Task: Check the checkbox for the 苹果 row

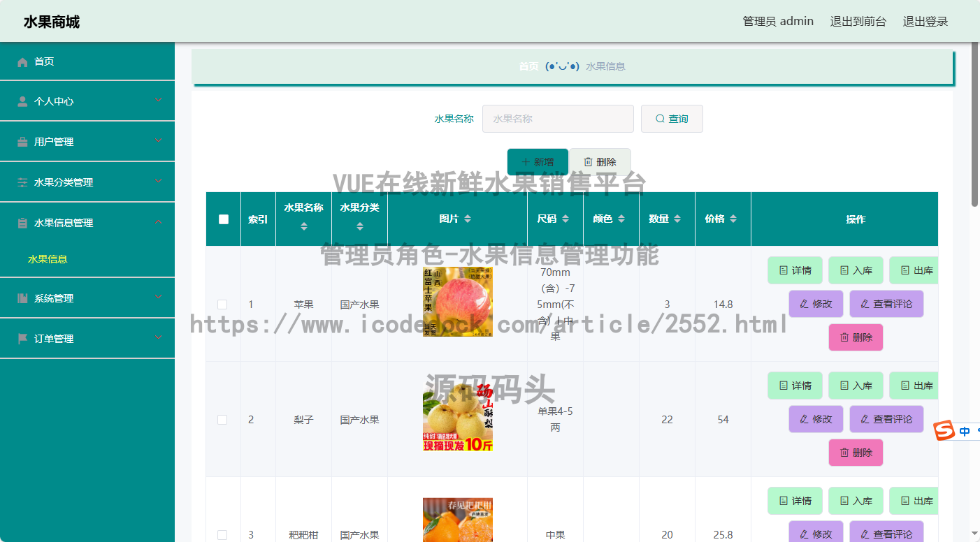Action: point(222,305)
